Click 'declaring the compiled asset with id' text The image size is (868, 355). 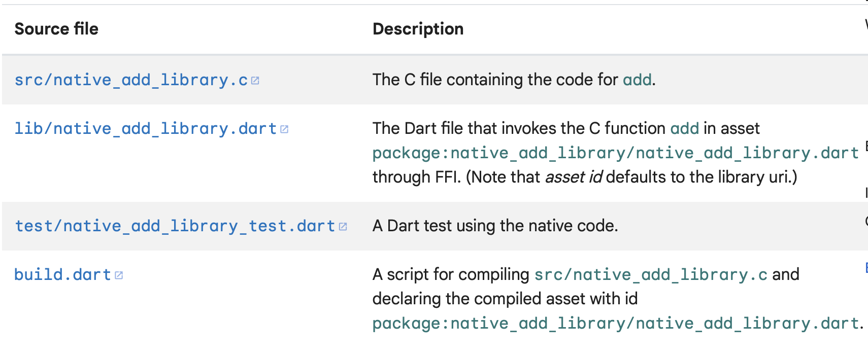pyautogui.click(x=505, y=299)
